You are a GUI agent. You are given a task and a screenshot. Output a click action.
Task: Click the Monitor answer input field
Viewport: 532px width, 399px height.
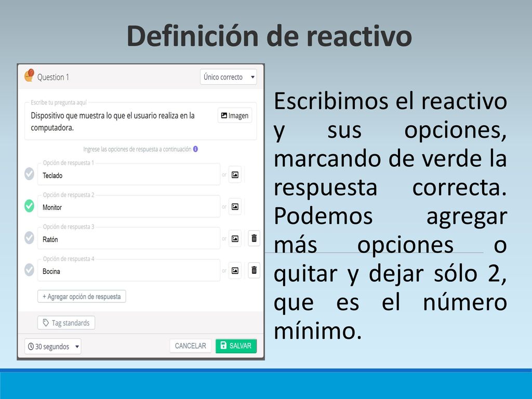(x=129, y=206)
